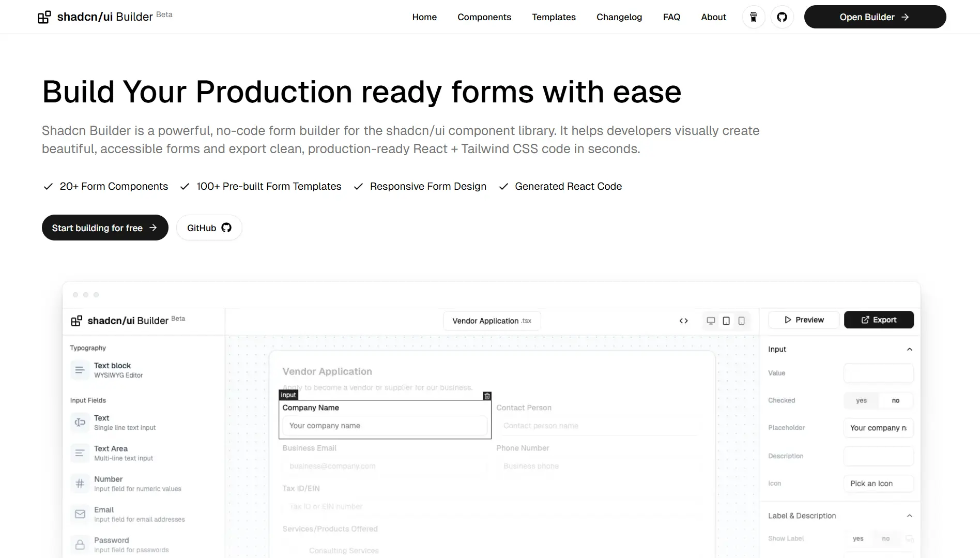Image resolution: width=980 pixels, height=558 pixels.
Task: Select the Text block component icon
Action: 80,370
